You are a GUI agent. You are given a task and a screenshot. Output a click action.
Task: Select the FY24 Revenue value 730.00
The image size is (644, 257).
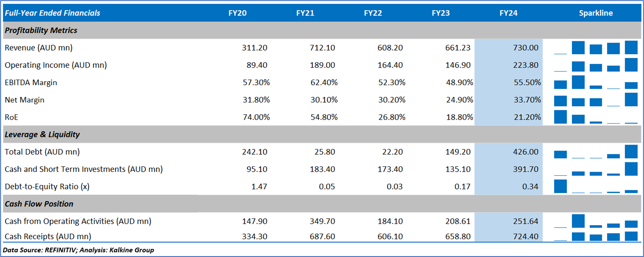(525, 48)
